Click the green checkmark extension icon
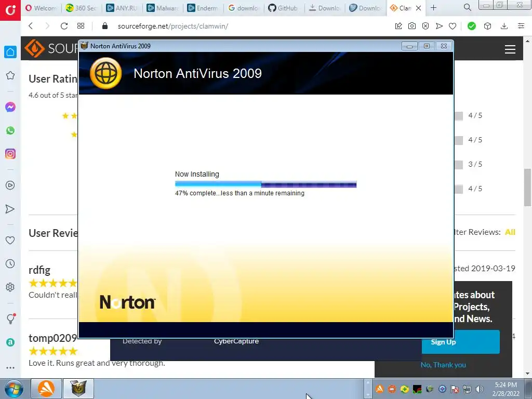 [x=472, y=26]
